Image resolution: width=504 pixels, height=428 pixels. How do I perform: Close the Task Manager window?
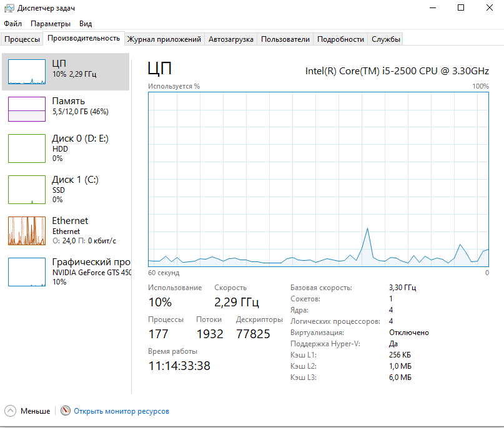489,7
